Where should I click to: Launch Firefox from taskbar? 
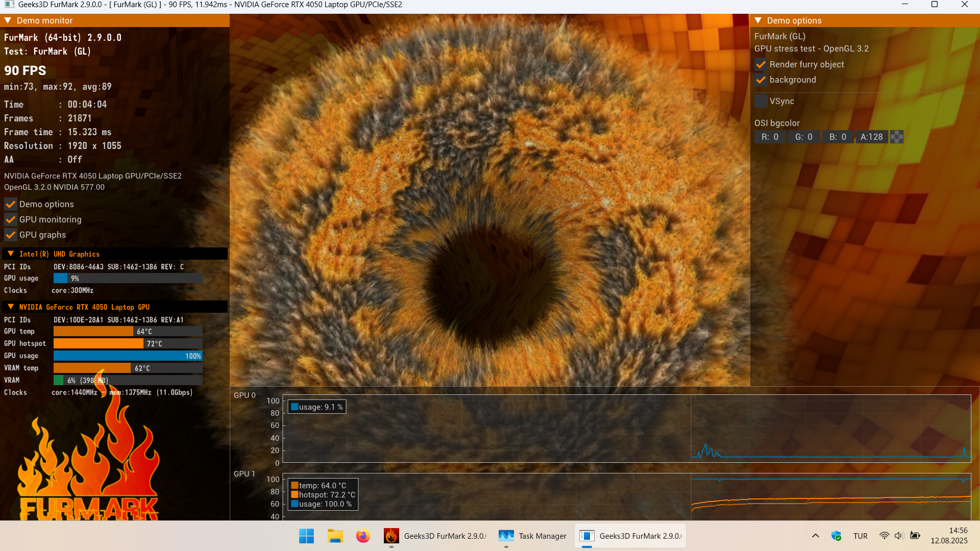pyautogui.click(x=363, y=536)
